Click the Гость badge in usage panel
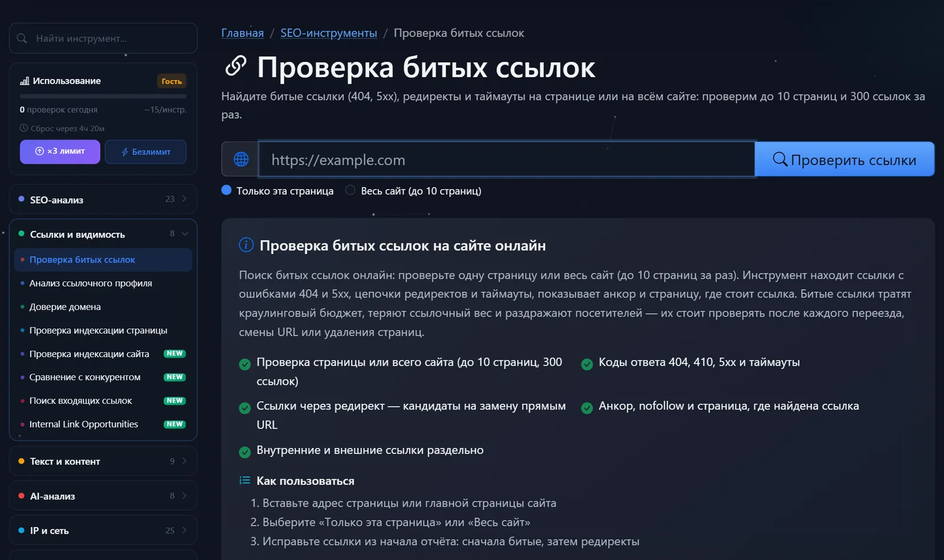Screen dimensions: 944x560 (172, 81)
